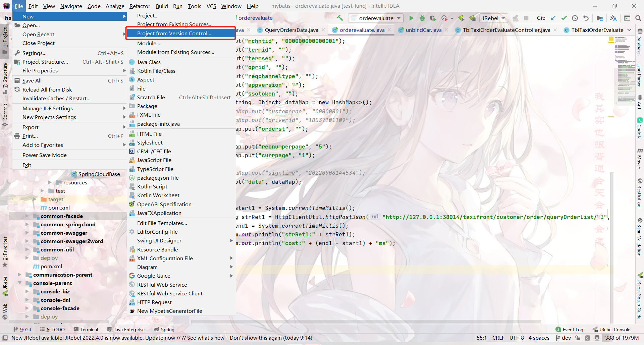
Task: Click the Git commit checkmark icon
Action: coord(564,18)
